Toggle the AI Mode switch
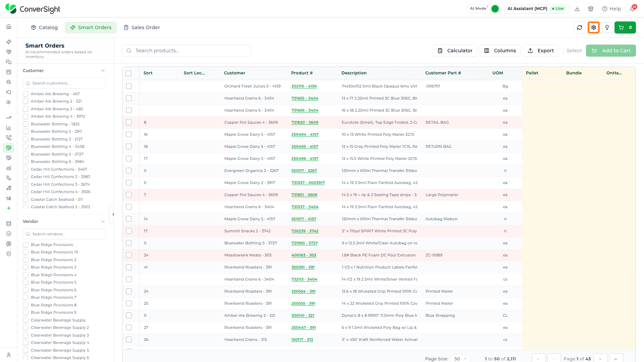This screenshot has width=644, height=362. pos(495,9)
